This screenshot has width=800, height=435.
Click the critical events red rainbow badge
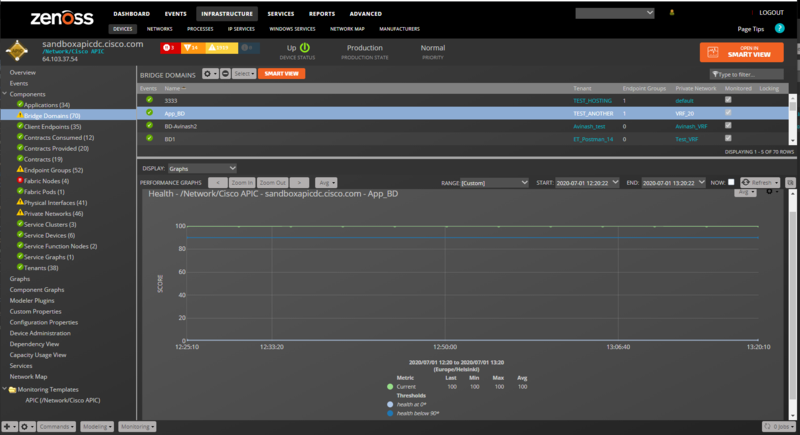pyautogui.click(x=170, y=47)
